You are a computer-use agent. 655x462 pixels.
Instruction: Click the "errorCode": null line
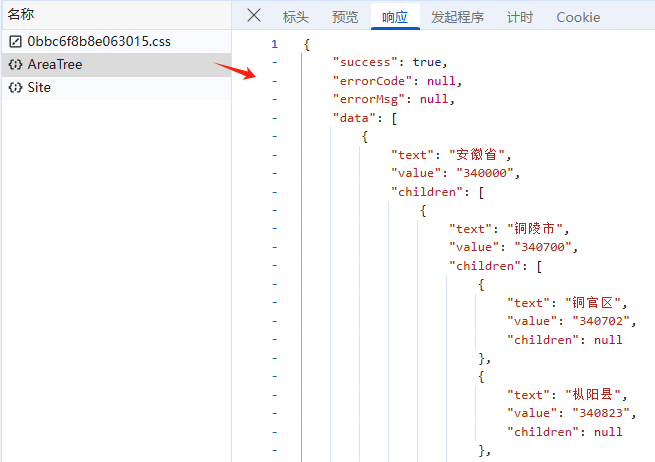[397, 81]
